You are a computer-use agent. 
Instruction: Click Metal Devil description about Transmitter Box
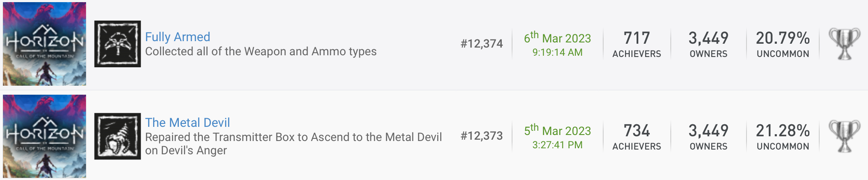pos(293,144)
